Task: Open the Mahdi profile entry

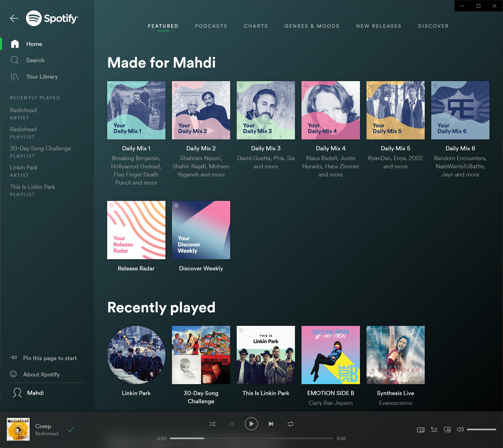Action: tap(35, 393)
